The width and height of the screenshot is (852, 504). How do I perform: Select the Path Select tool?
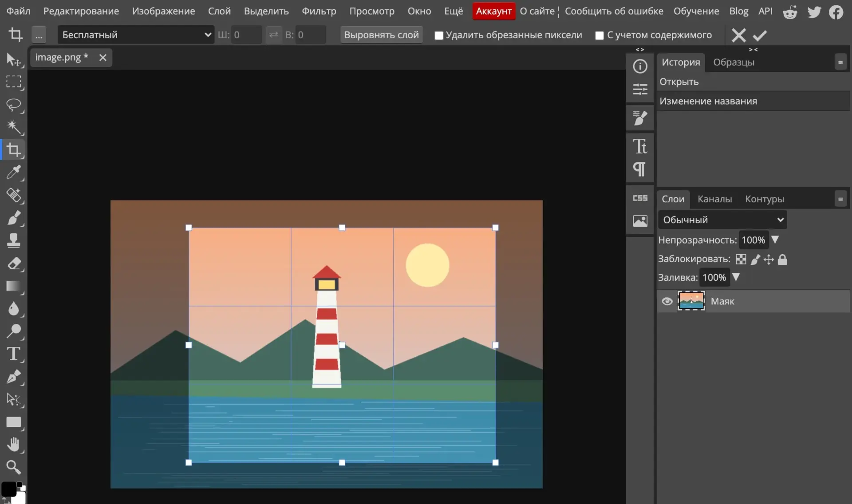point(14,399)
